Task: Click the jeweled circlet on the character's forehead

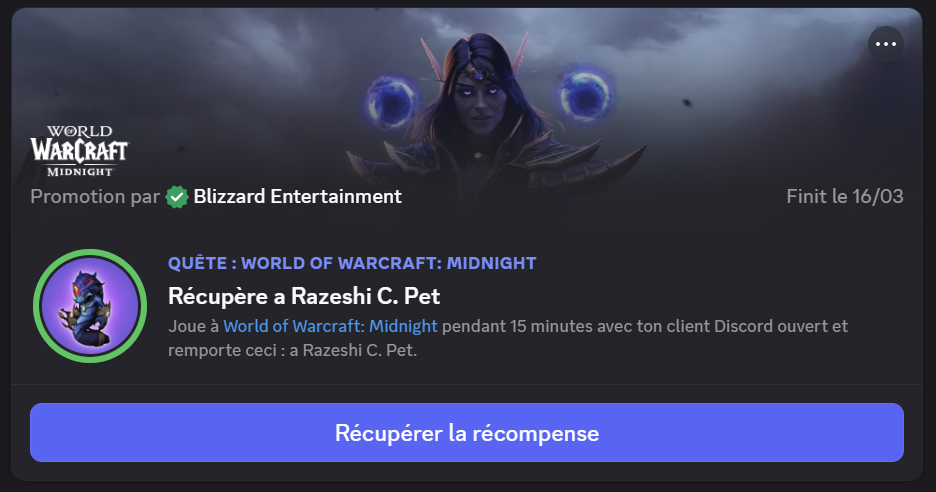Action: pos(479,75)
